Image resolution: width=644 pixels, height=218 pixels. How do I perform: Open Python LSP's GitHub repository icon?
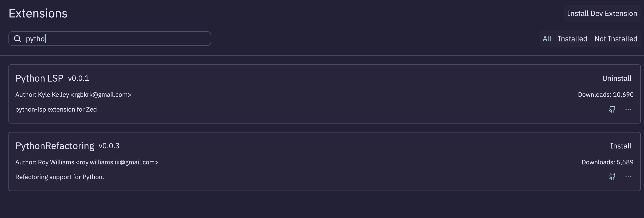tap(612, 109)
